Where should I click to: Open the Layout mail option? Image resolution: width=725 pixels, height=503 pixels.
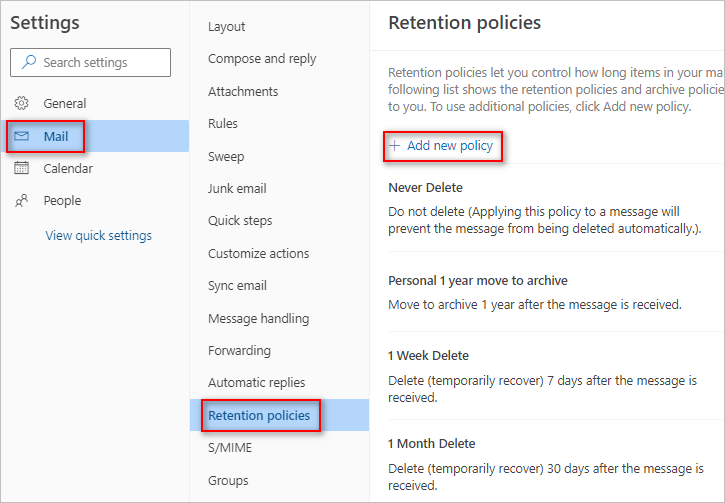tap(227, 26)
